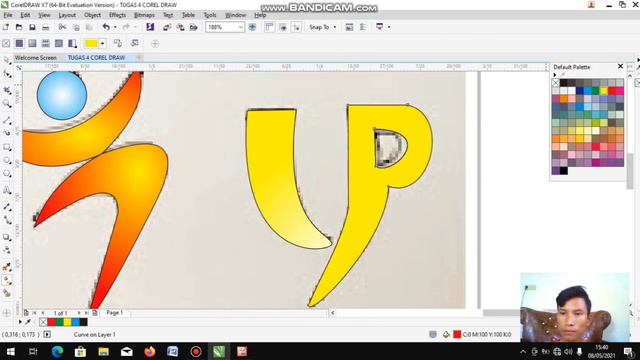Select the Artistic Media tool

[7, 133]
